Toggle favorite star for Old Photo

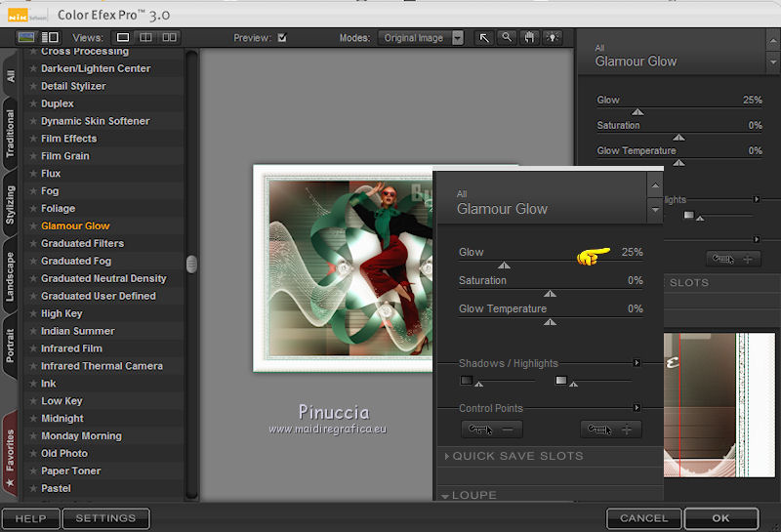32,454
